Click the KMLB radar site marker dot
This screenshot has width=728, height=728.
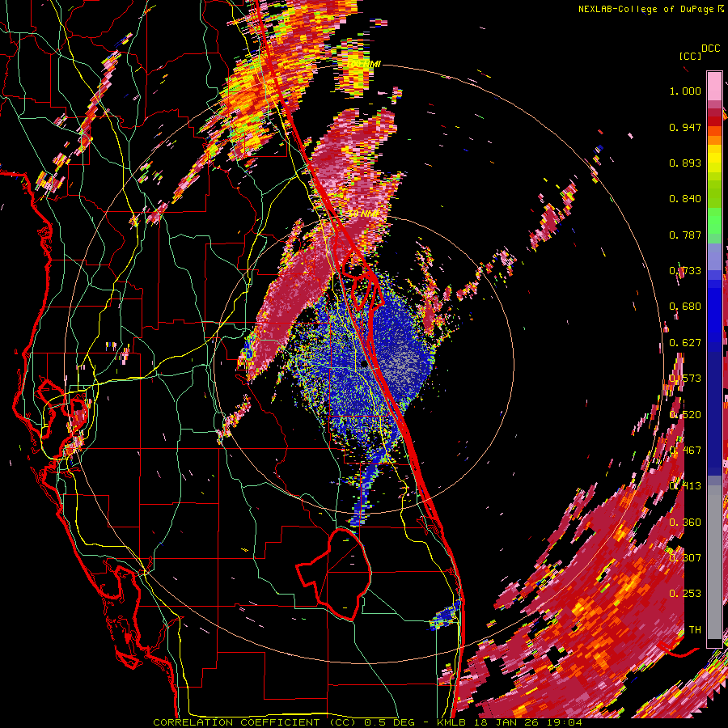[364, 365]
